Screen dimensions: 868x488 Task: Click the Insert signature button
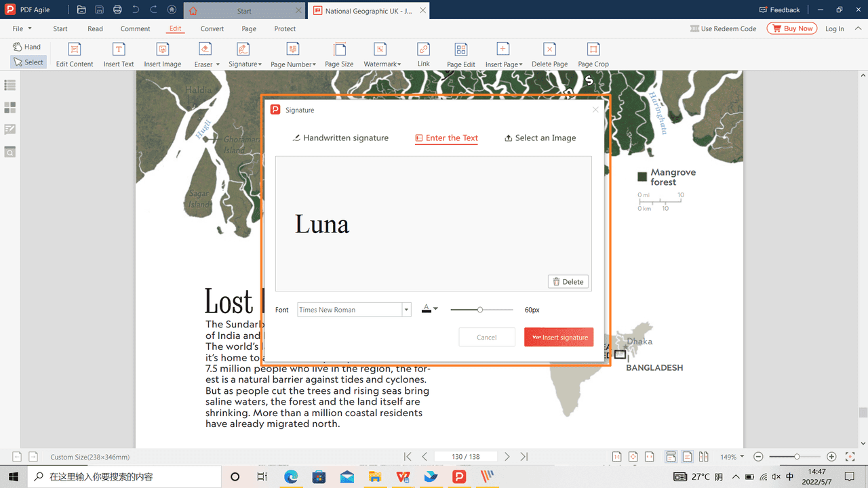[559, 338]
